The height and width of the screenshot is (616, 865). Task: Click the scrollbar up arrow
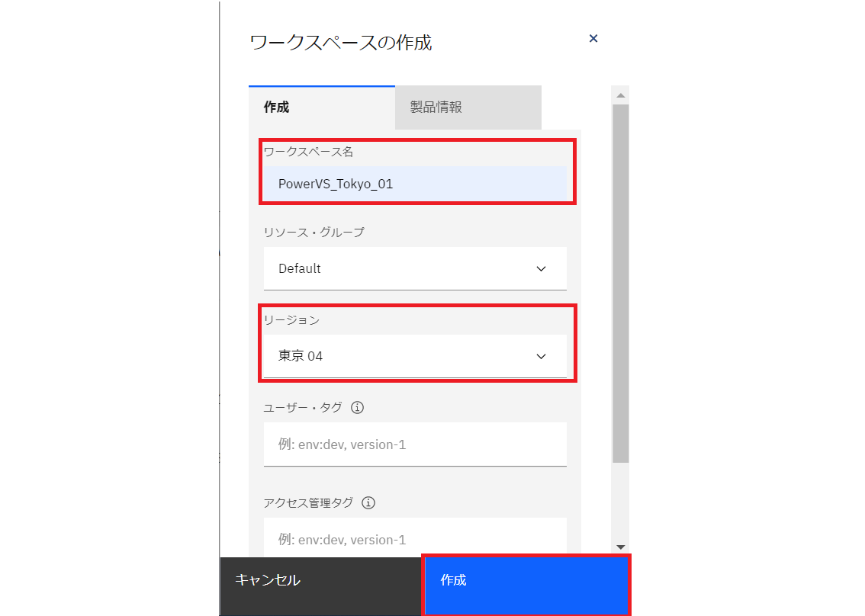621,95
